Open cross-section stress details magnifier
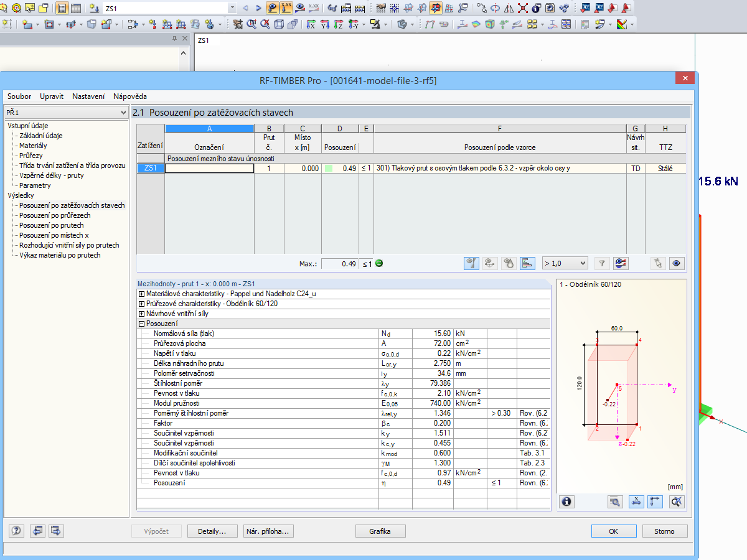Screen dimensions: 747x560 tap(615, 502)
